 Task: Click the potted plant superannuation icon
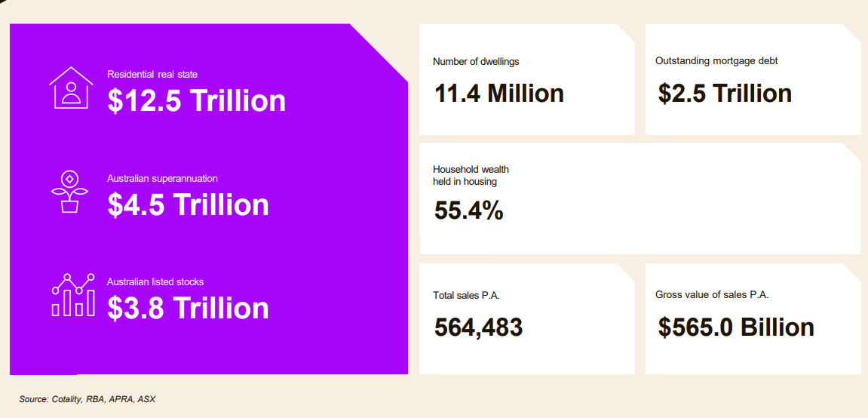(69, 191)
